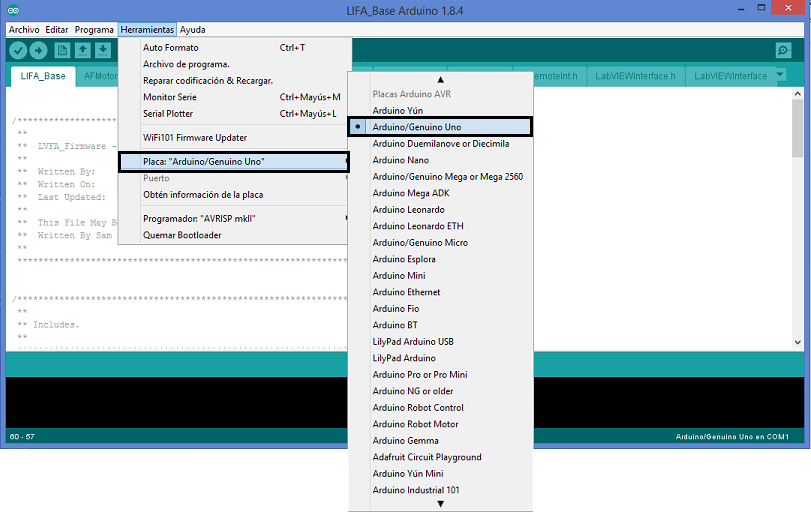
Task: Select Arduino/Genuino Micro board
Action: click(441, 243)
